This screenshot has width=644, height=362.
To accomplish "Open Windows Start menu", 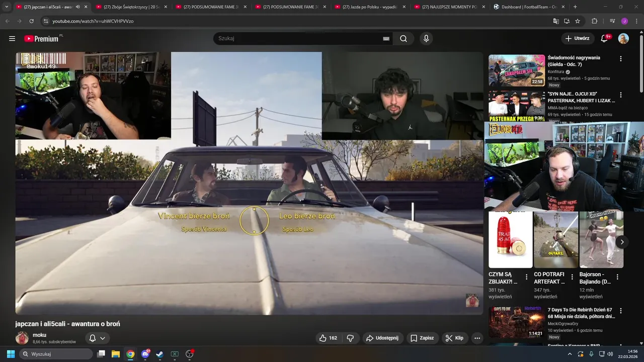I will point(11,354).
